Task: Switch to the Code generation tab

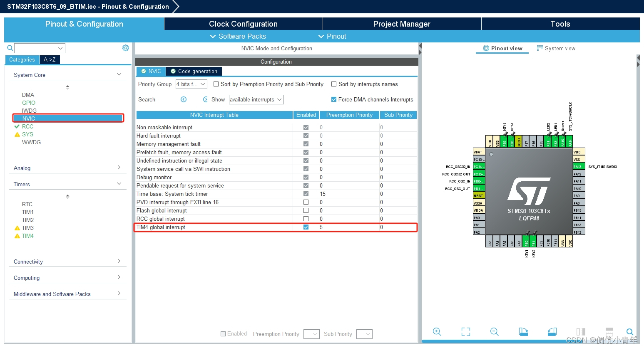Action: (x=194, y=71)
